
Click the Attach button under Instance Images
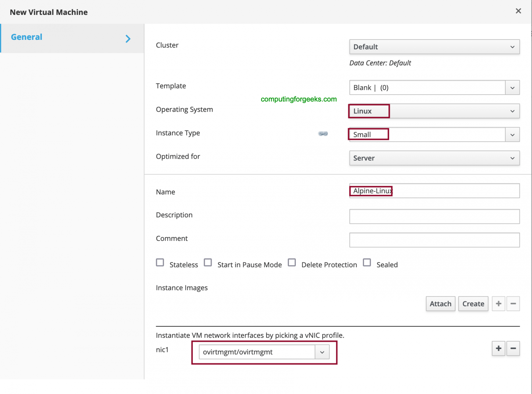pos(440,304)
